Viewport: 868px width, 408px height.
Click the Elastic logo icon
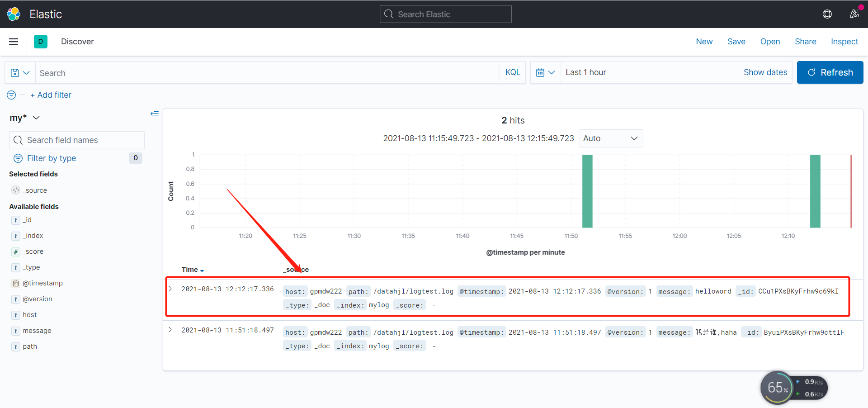point(14,14)
